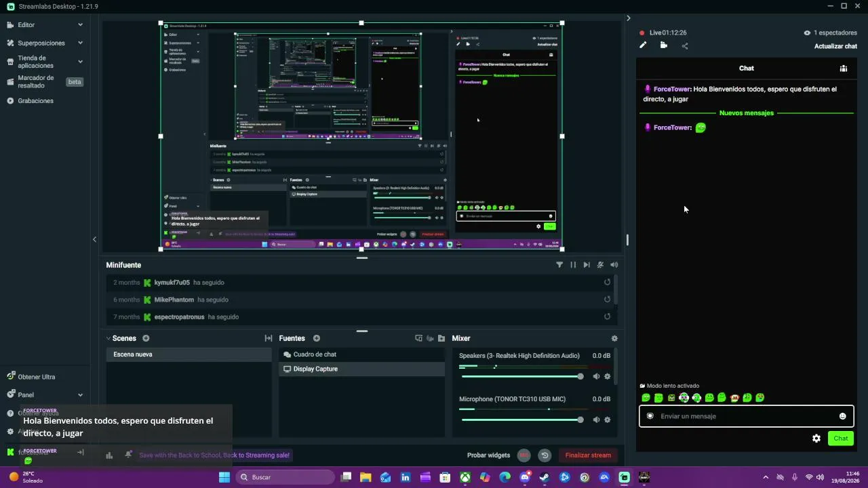868x488 pixels.
Task: Filter the Minifuente events list
Action: (559, 265)
